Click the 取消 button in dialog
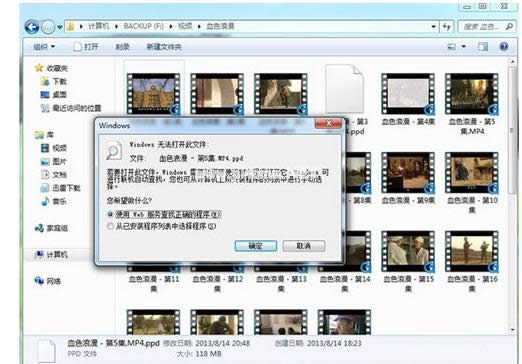This screenshot has width=522, height=364. [304, 246]
